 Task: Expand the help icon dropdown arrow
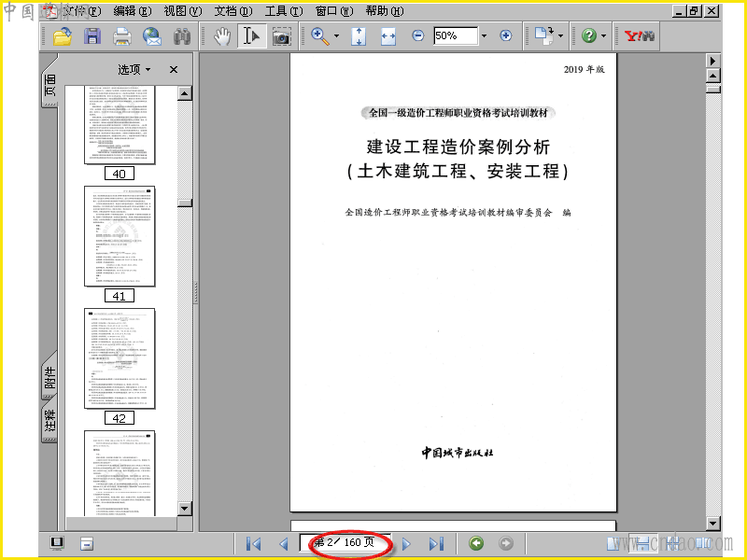pos(603,36)
